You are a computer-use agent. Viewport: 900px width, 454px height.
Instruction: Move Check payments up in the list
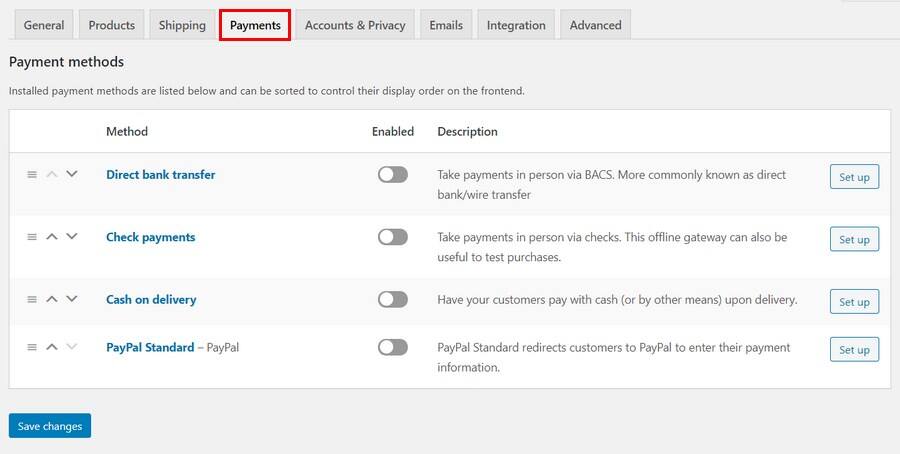point(52,237)
